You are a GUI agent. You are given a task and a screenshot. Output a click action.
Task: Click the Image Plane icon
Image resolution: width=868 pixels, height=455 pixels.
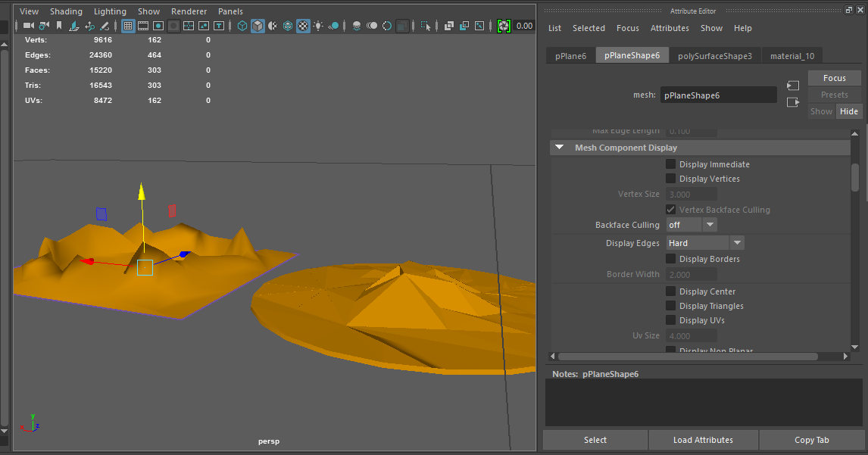pos(73,26)
